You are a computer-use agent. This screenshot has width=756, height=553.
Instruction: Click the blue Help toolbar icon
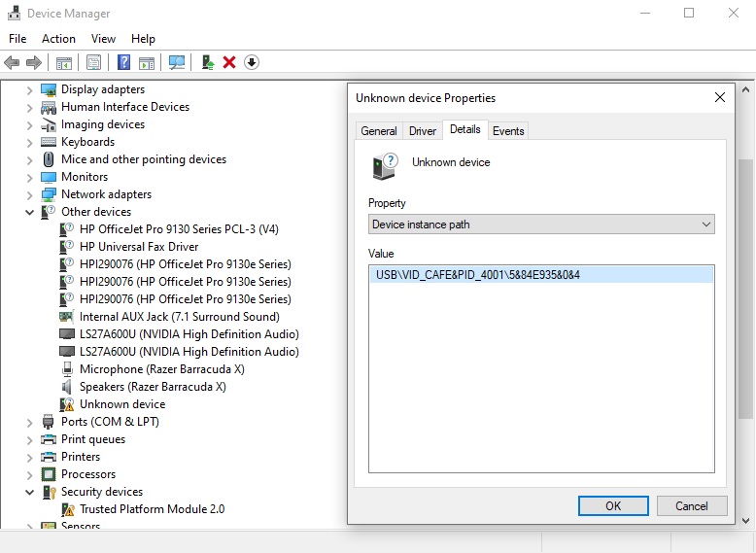click(x=124, y=62)
